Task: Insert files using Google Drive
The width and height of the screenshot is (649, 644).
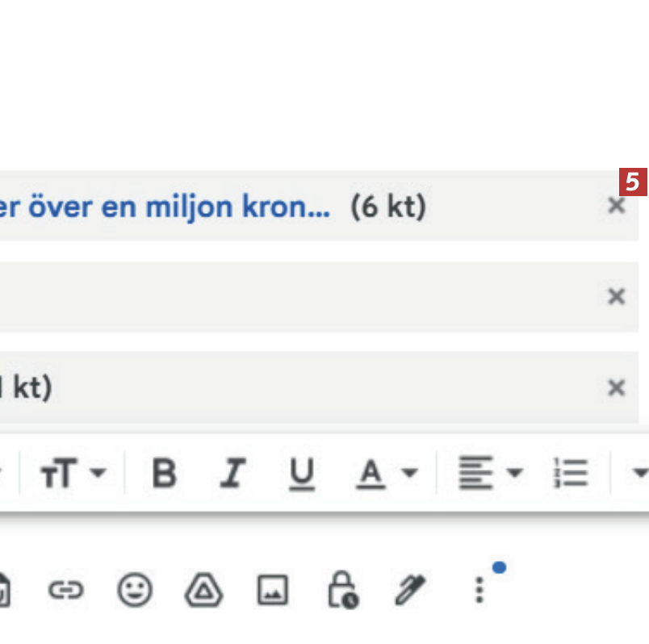Action: tap(203, 592)
